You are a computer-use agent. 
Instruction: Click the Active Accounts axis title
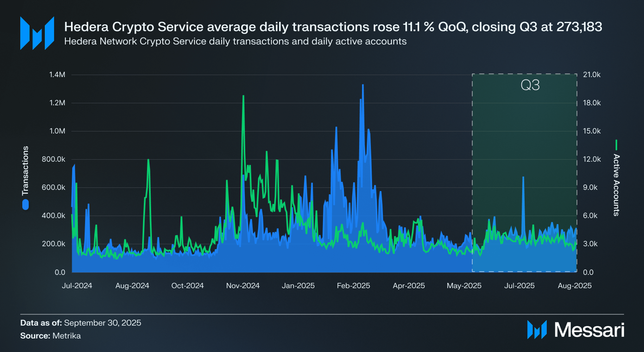[x=616, y=185]
